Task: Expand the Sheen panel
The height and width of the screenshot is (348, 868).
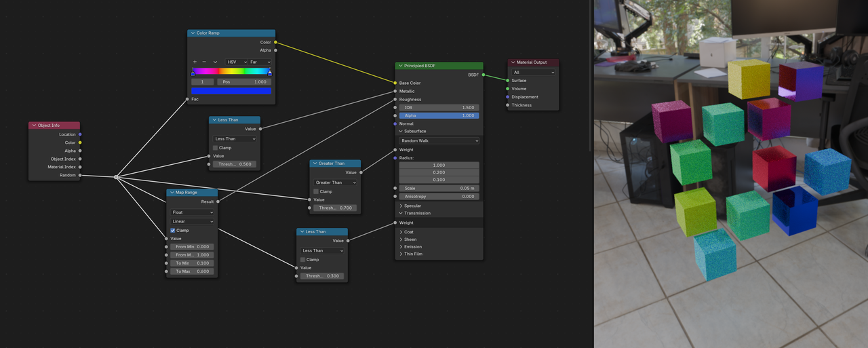Action: (x=401, y=239)
